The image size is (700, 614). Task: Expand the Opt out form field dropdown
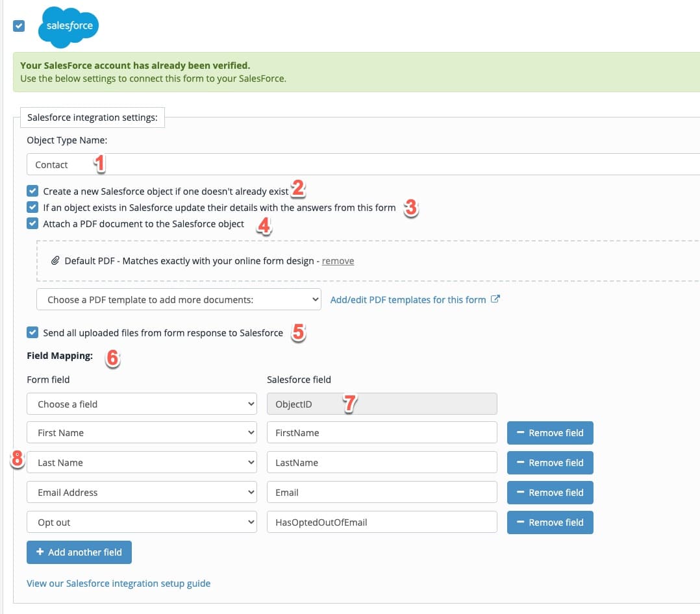(142, 522)
